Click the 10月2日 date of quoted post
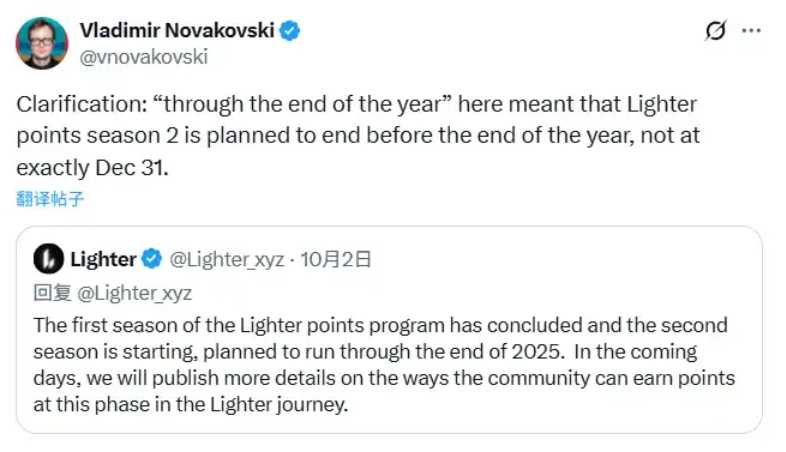Image resolution: width=786 pixels, height=452 pixels. tap(337, 260)
